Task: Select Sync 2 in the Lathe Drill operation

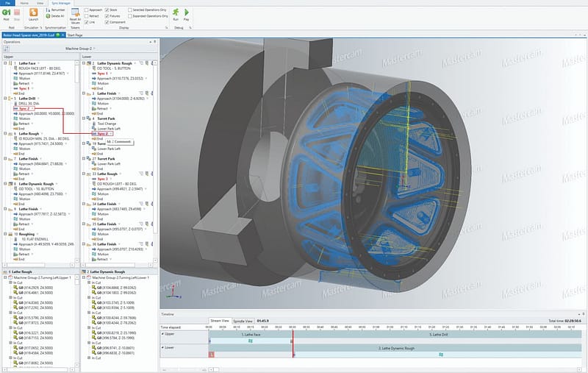Action: (x=24, y=109)
